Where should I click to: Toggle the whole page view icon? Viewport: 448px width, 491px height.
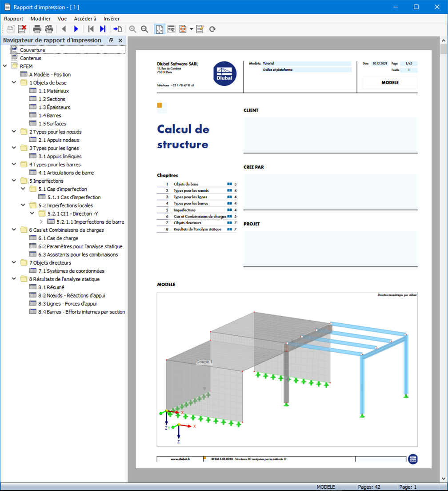pyautogui.click(x=160, y=29)
